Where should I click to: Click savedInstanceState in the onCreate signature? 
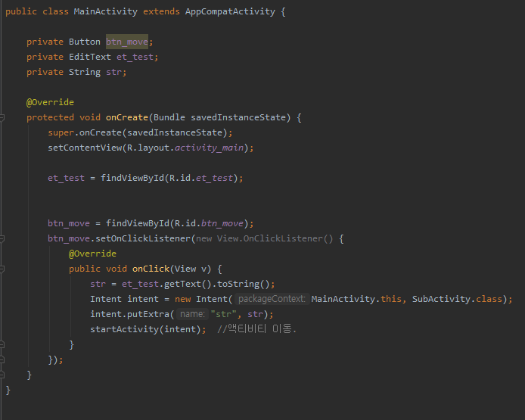pos(238,117)
